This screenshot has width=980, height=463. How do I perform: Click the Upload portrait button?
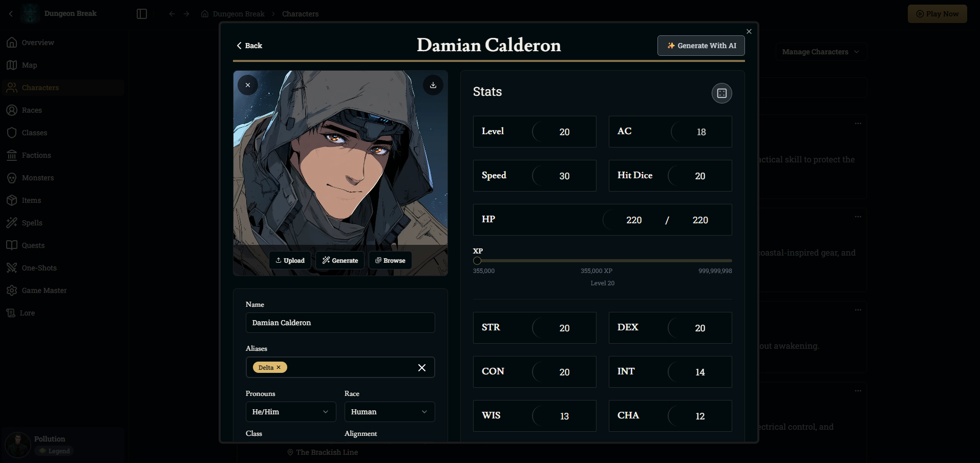click(x=290, y=260)
